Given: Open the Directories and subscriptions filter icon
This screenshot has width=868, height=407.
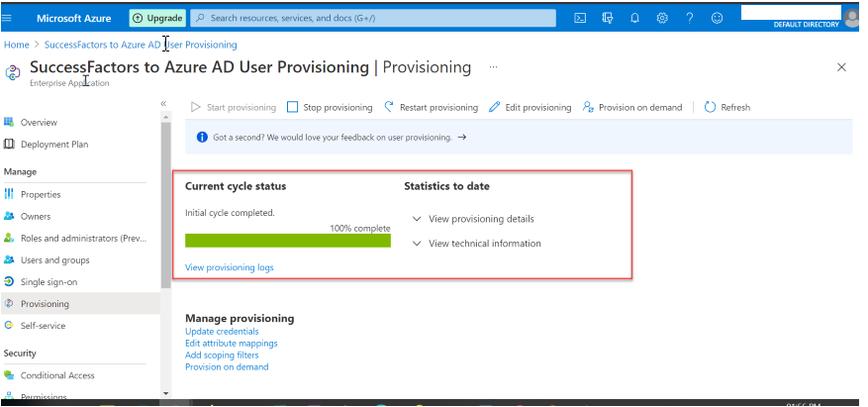Looking at the screenshot, I should click(x=608, y=18).
